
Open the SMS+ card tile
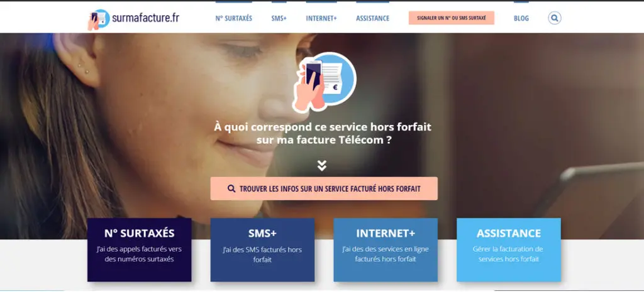[x=262, y=250]
